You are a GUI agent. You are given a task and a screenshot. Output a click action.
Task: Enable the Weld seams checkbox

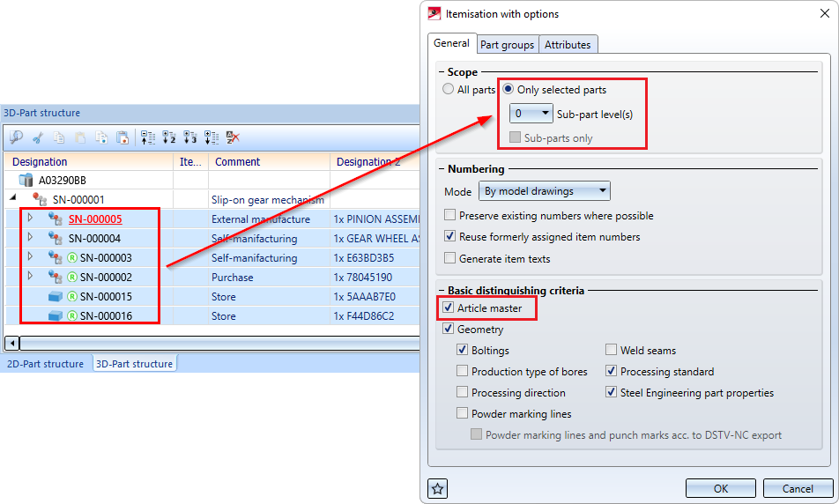click(611, 350)
